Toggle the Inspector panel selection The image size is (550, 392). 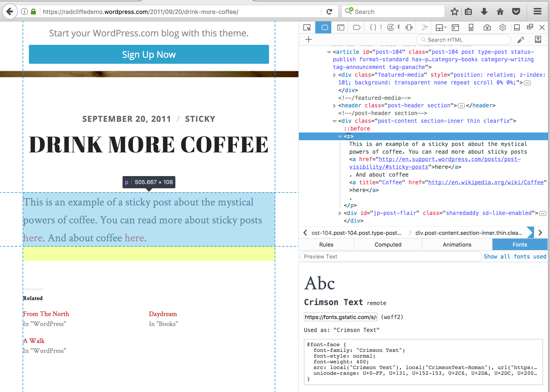[x=325, y=27]
